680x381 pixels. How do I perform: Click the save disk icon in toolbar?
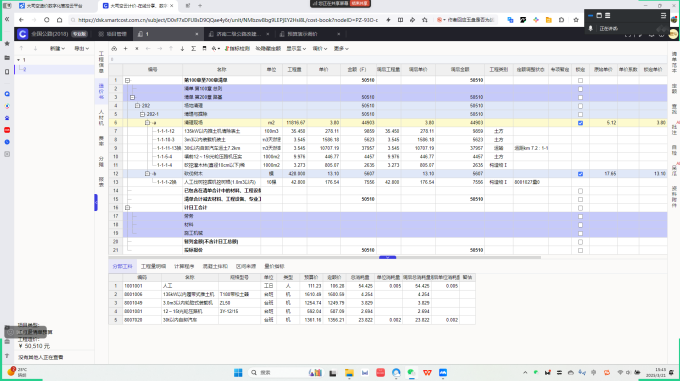click(x=204, y=49)
